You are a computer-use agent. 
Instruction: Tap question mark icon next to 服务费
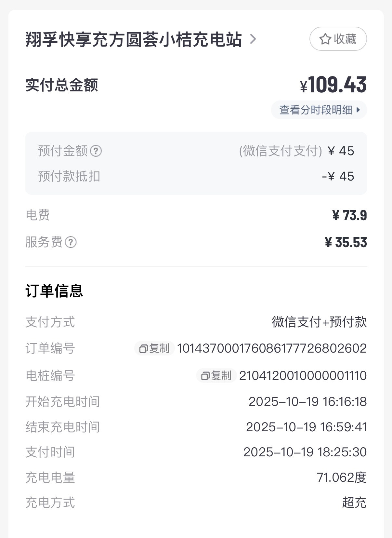(71, 242)
